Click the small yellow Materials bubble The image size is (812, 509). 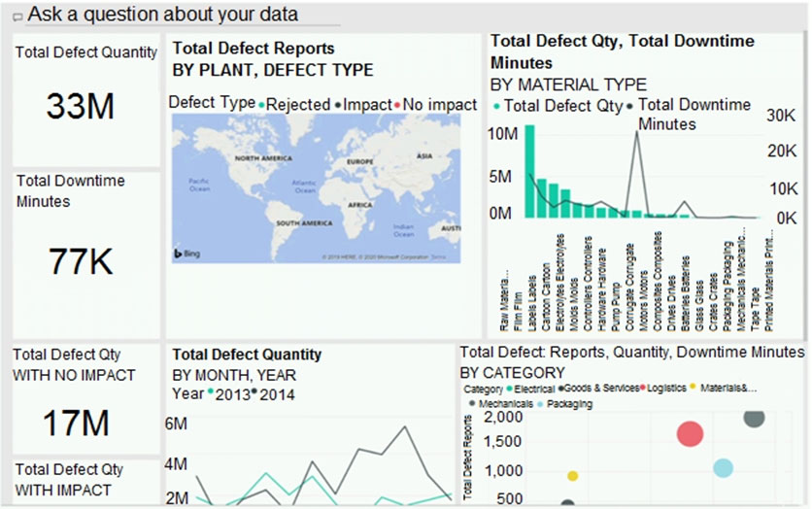[573, 476]
